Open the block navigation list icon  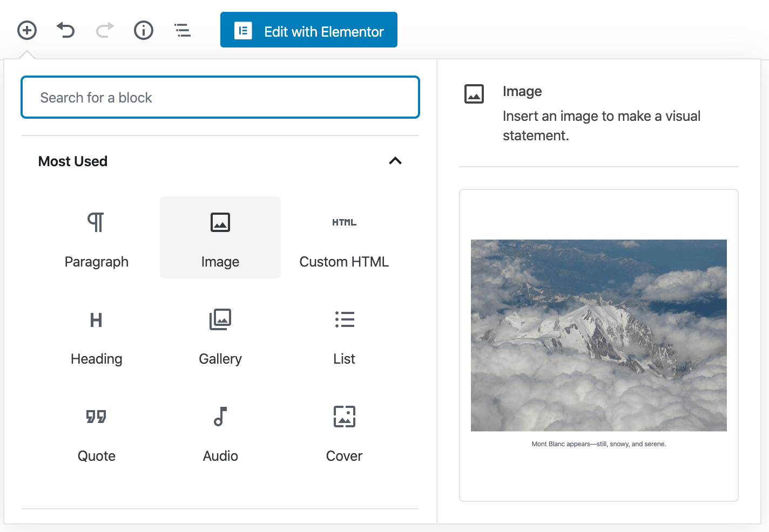click(183, 30)
